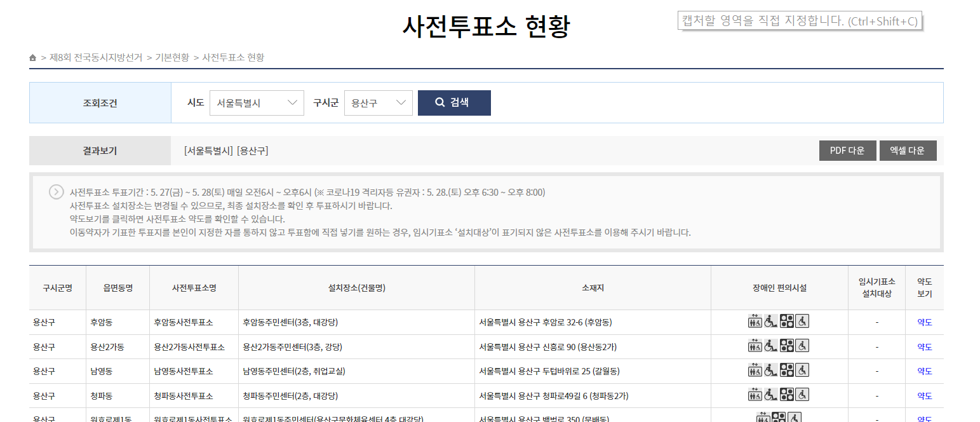Image resolution: width=980 pixels, height=422 pixels.
Task: Click the braille block icon for 용산2가동사전투표소
Action: point(787,346)
